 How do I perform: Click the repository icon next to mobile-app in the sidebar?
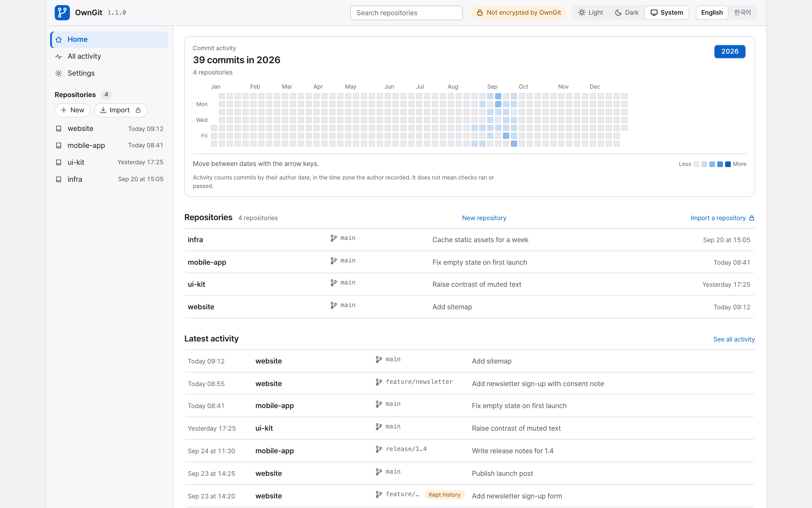[59, 145]
